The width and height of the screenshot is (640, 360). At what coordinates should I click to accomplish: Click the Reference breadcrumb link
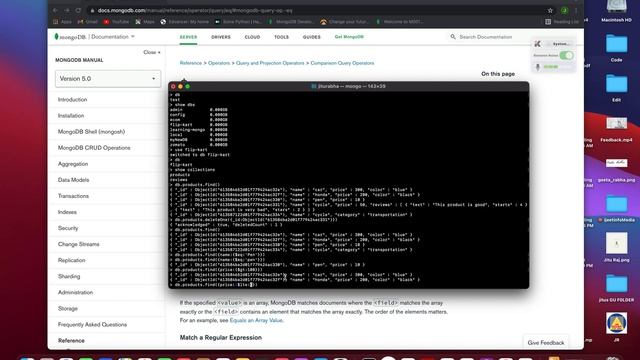(x=191, y=63)
